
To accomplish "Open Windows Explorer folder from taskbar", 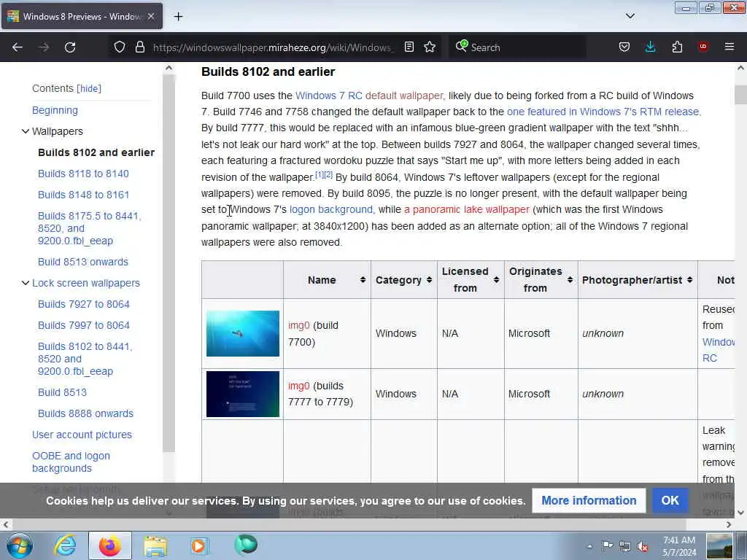I will pos(155,546).
